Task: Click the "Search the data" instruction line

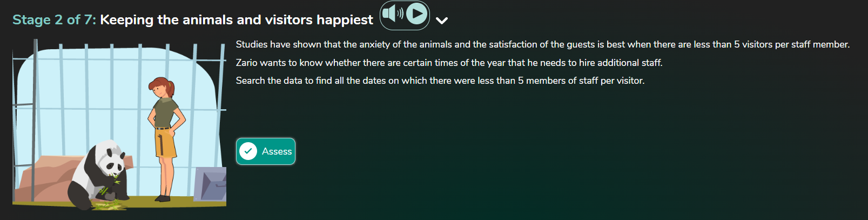Action: pos(440,81)
